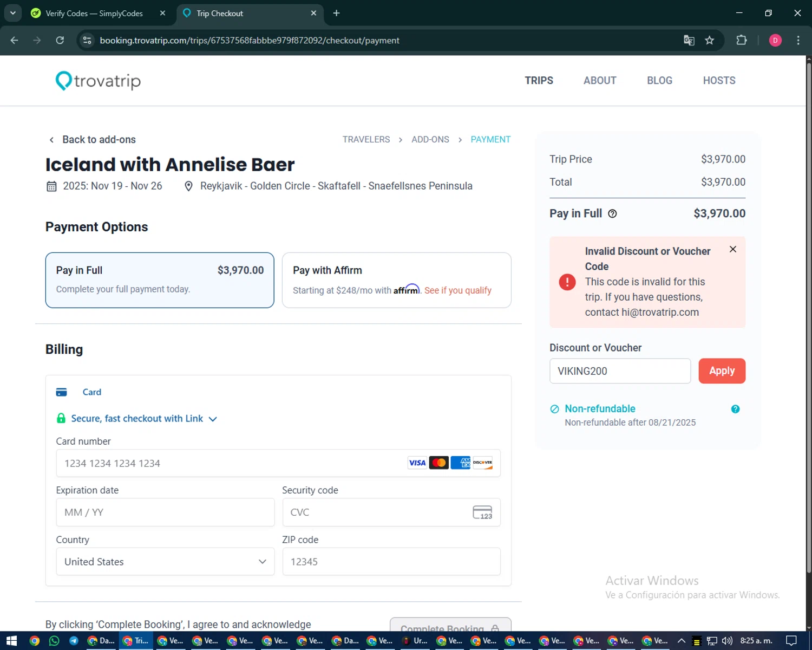The width and height of the screenshot is (812, 650).
Task: Click the Non-refundable label
Action: (x=600, y=408)
